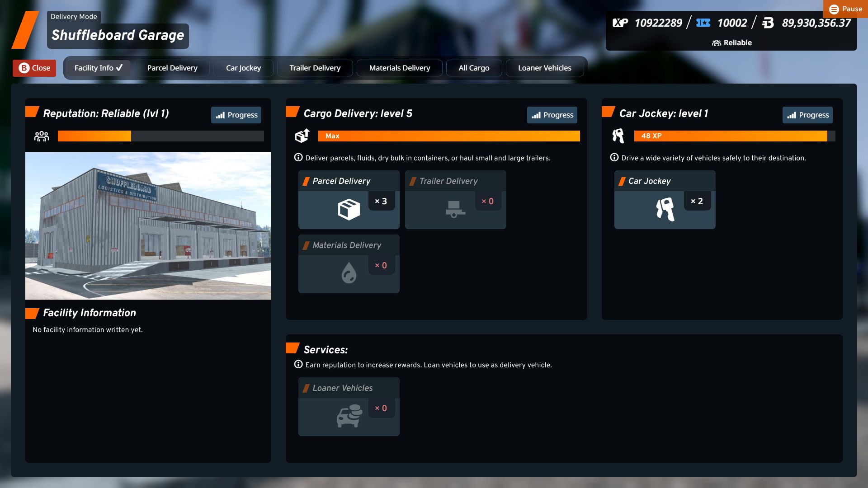
Task: Click the blue voucher ticket icon
Action: (x=703, y=23)
